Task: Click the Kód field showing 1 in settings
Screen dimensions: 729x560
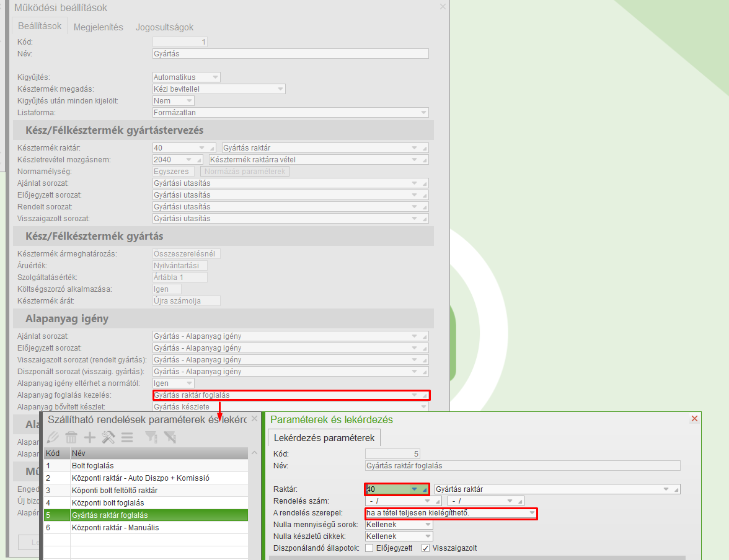Action: (180, 42)
